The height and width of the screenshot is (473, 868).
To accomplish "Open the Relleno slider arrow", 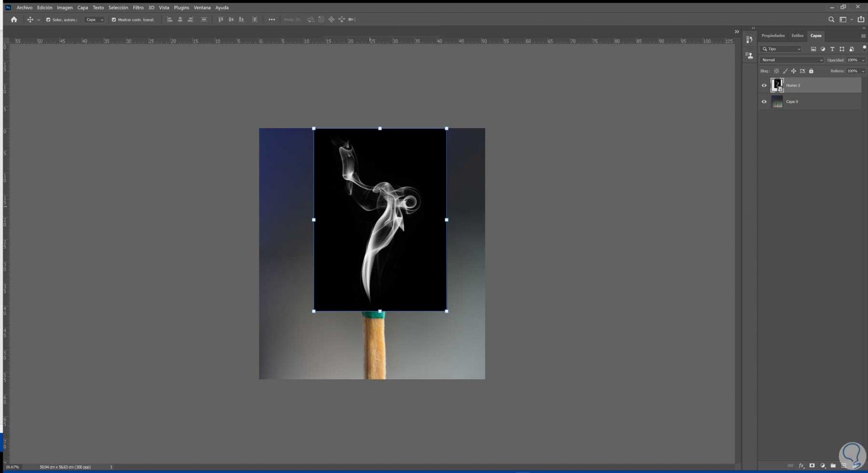I will pos(863,71).
